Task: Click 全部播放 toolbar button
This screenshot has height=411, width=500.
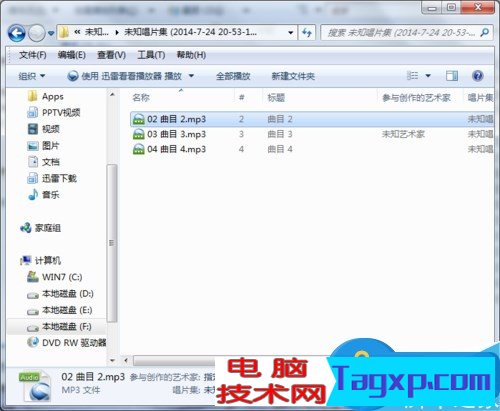Action: tap(233, 76)
